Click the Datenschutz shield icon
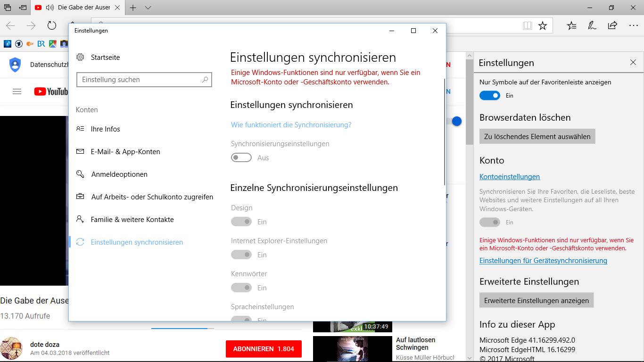 point(15,65)
